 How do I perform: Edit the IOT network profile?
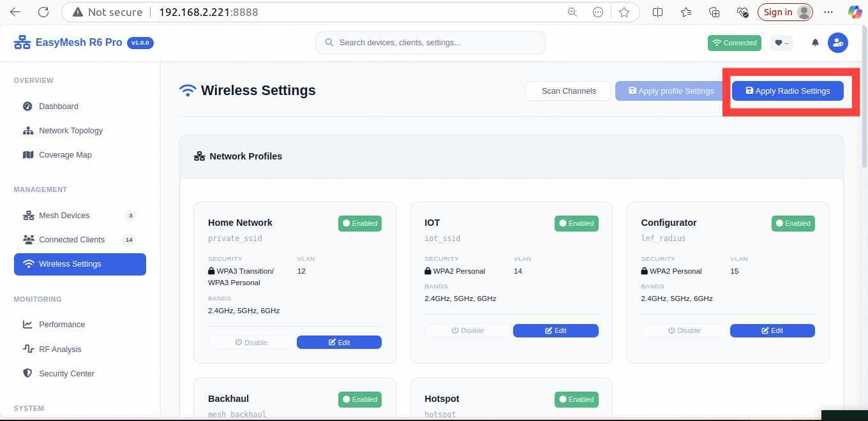coord(555,330)
